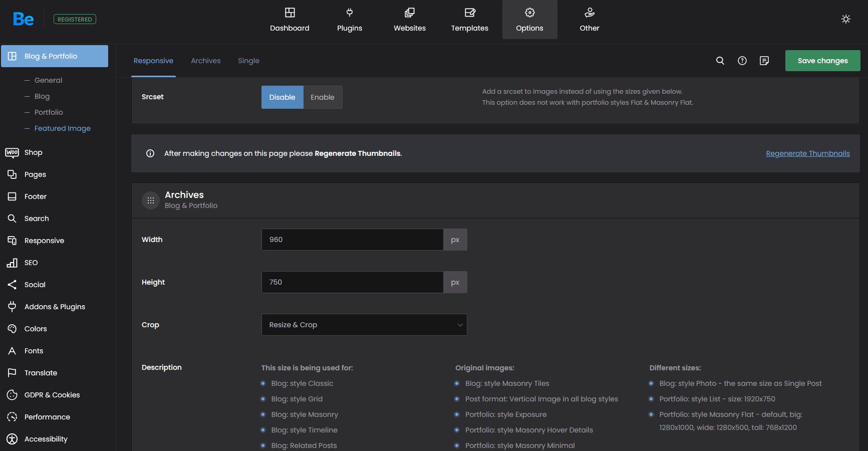Open Plugins via the plug icon
868x451 pixels.
[350, 13]
